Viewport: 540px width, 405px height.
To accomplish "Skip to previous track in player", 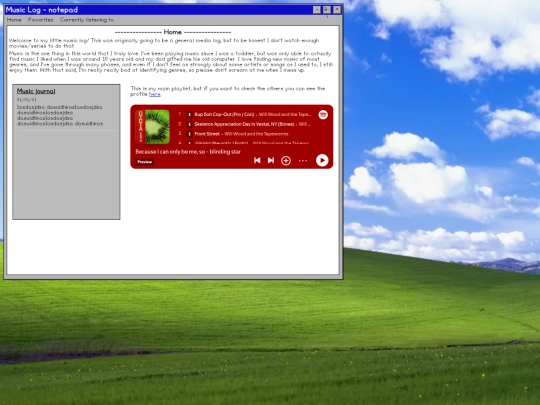I will point(257,160).
